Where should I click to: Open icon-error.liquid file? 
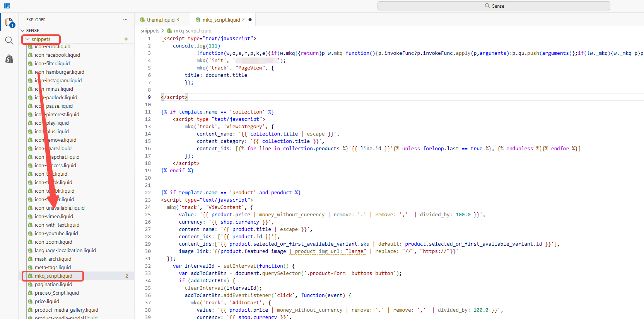click(x=53, y=47)
